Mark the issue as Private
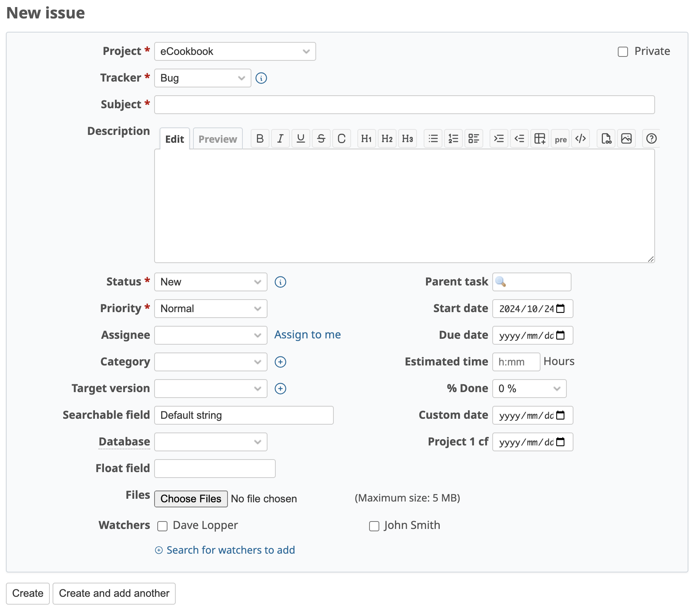The width and height of the screenshot is (699, 616). click(623, 51)
